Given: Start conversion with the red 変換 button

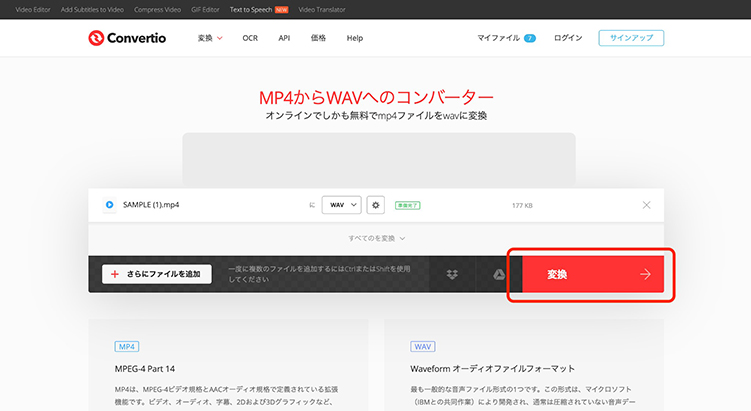Looking at the screenshot, I should [592, 274].
